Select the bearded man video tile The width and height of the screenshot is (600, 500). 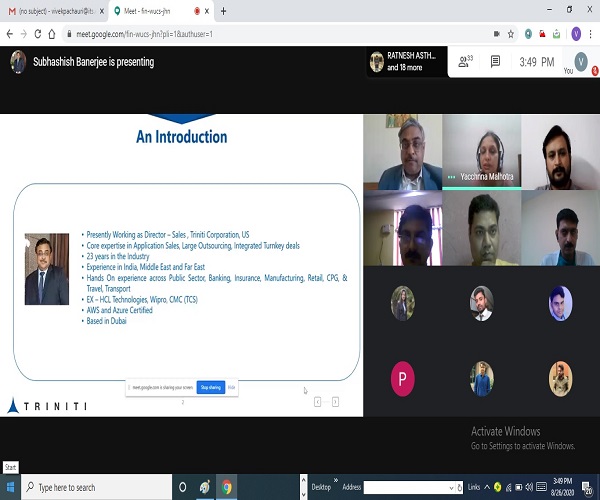pyautogui.click(x=561, y=152)
